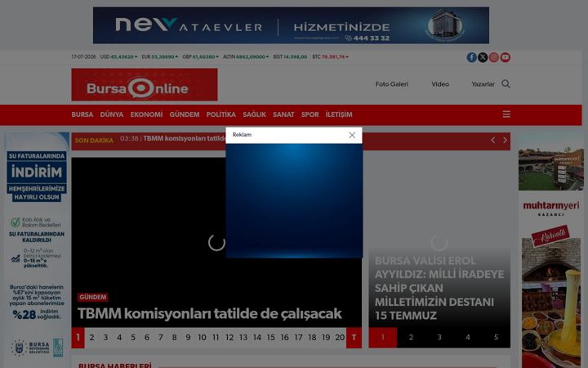This screenshot has height=368, width=588.
Task: Select main slider page 8
Action: pos(175,338)
